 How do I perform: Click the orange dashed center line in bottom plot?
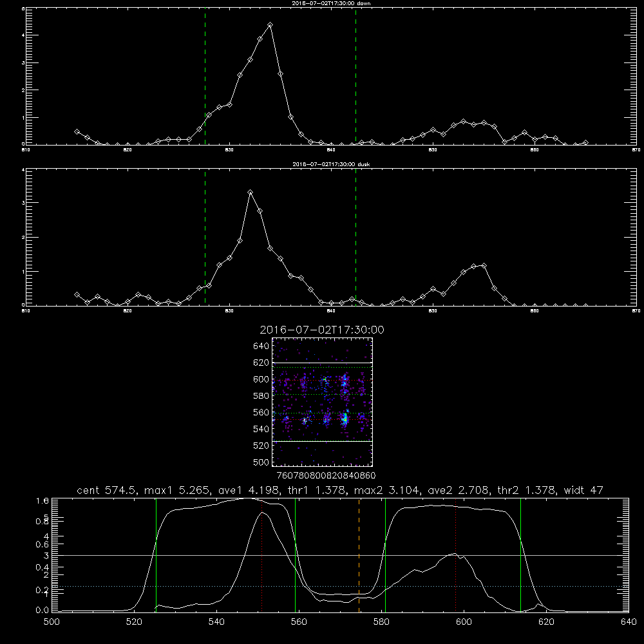point(359,555)
